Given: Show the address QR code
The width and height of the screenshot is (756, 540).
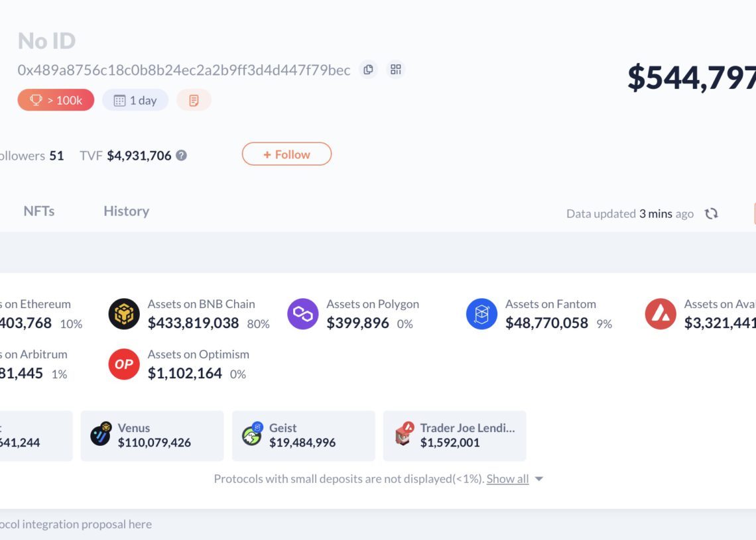Looking at the screenshot, I should coord(396,70).
